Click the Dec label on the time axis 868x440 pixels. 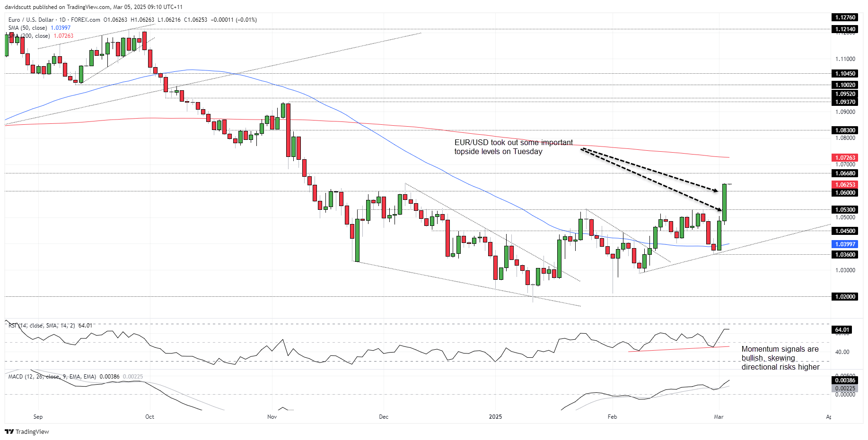[x=384, y=417]
